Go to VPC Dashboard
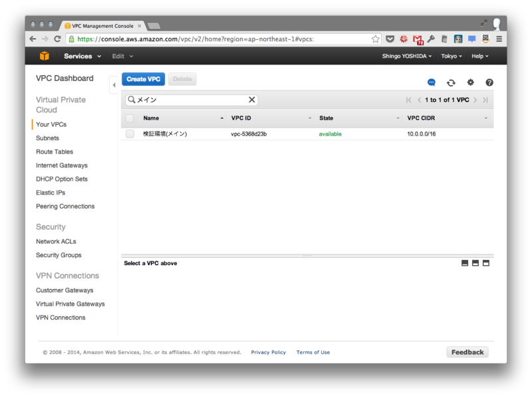 [65, 78]
